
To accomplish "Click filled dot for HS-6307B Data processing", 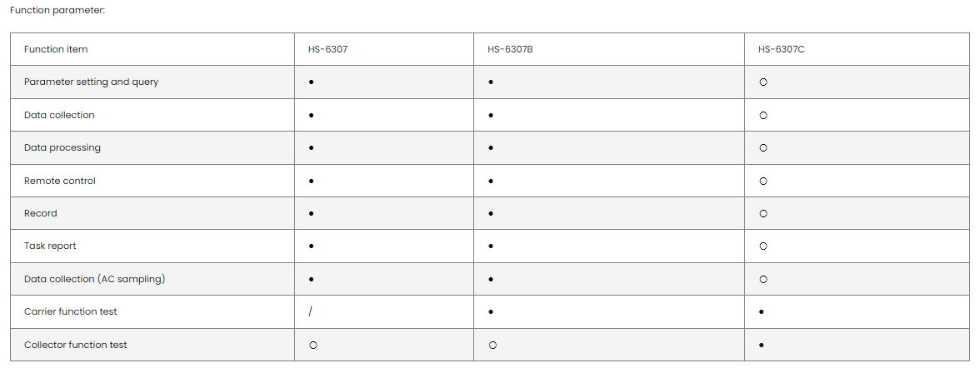I will click(491, 148).
